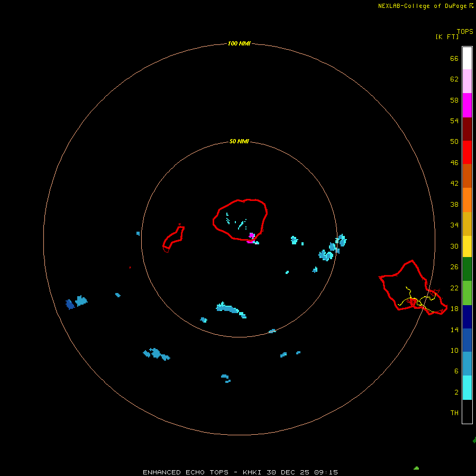This screenshot has width=476, height=476.
Task: Pick the gold legend swatch
Action: coord(467,224)
